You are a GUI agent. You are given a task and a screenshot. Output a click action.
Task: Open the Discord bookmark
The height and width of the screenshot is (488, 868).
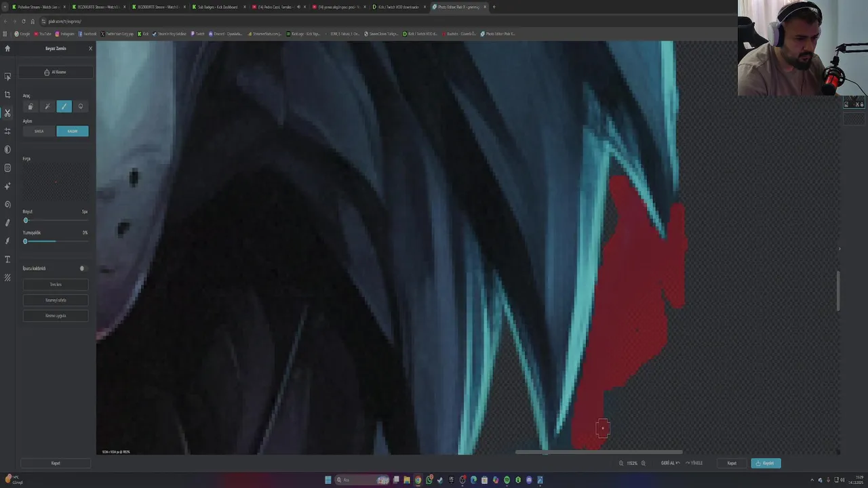tap(226, 34)
